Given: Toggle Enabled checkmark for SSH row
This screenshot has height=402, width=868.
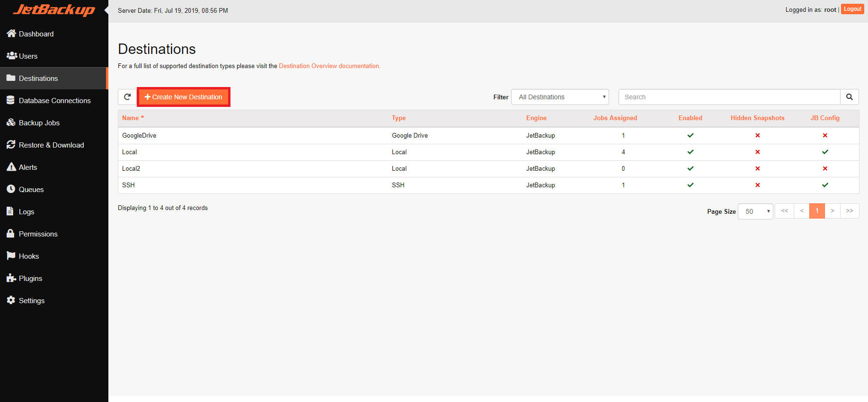Looking at the screenshot, I should 691,185.
